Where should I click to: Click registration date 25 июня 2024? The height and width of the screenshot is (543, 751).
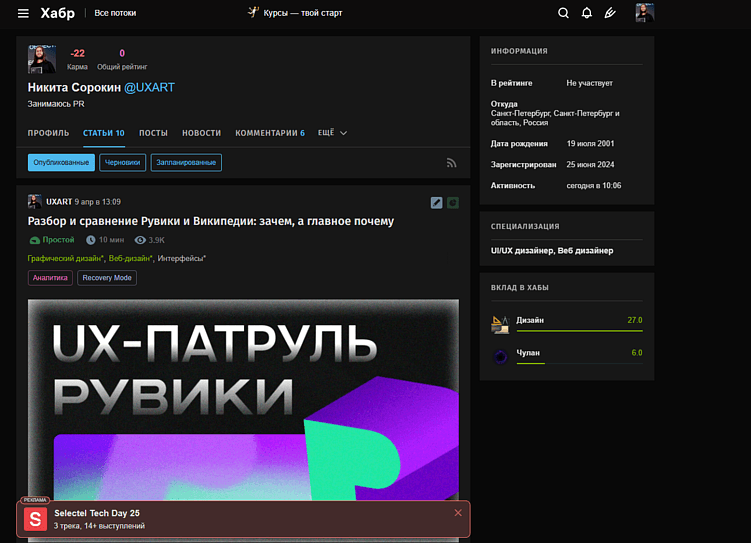(590, 165)
